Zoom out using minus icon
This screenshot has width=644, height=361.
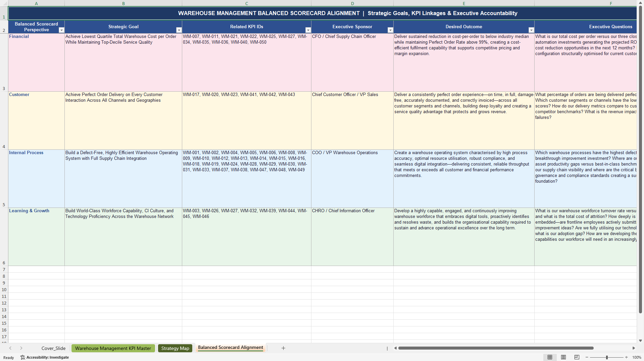[x=587, y=357]
